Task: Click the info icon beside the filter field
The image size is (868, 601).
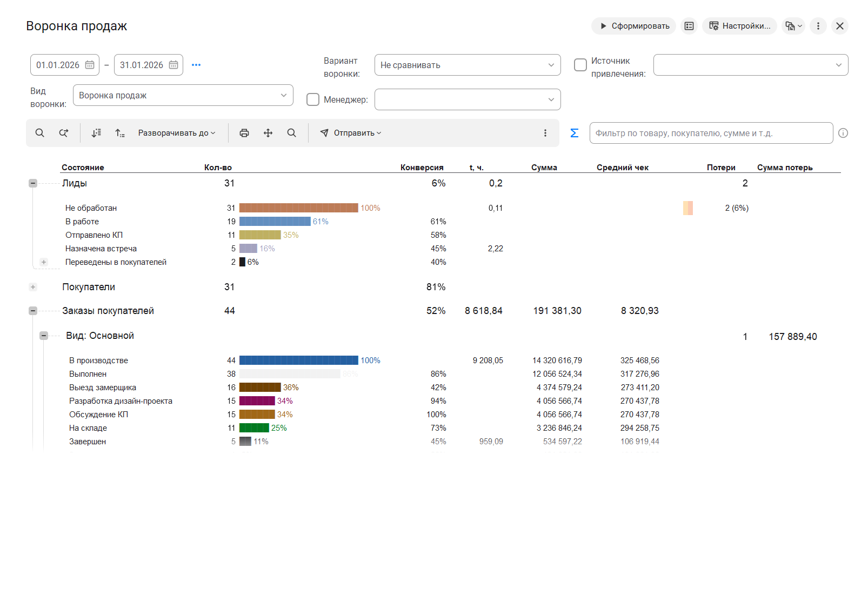Action: click(843, 133)
